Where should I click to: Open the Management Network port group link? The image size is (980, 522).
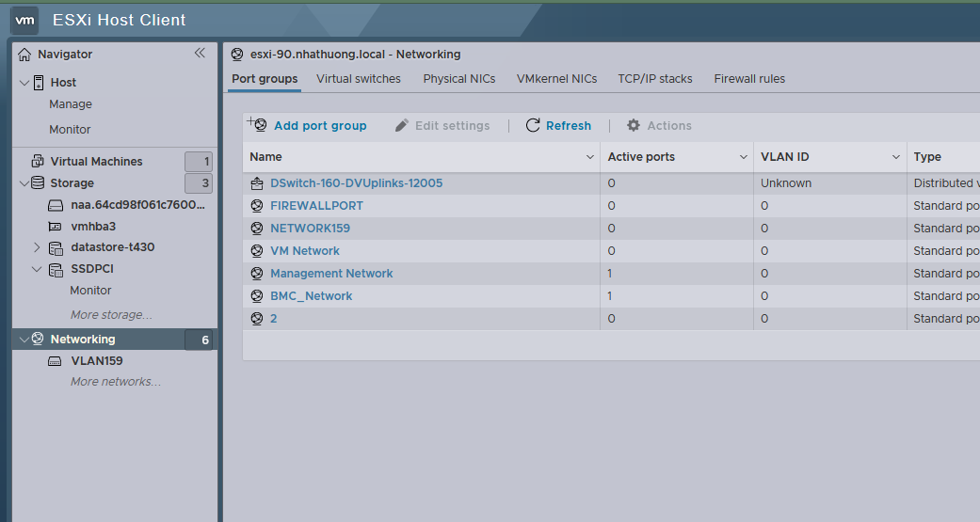[331, 274]
